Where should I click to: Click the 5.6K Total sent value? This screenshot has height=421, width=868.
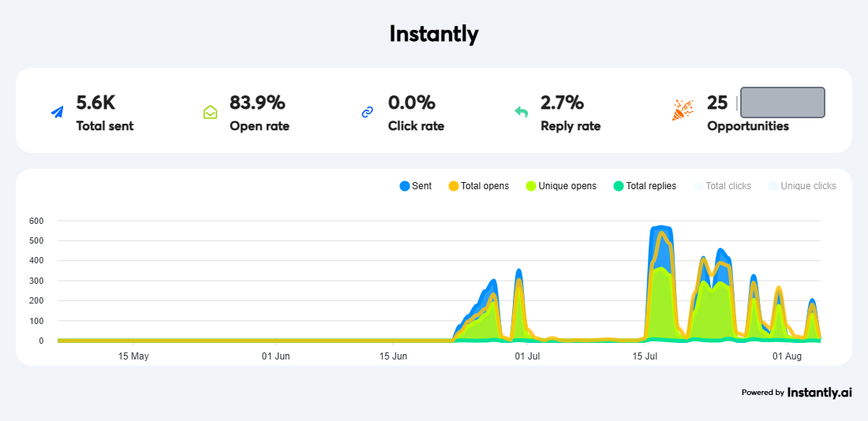coord(95,103)
